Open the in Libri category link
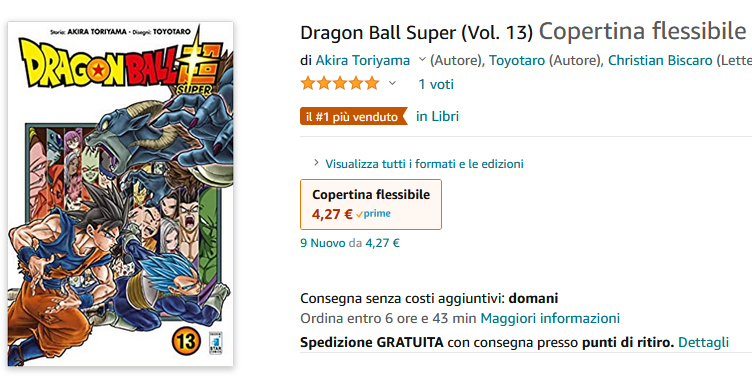Viewport: 752px width, 379px height. 437,117
